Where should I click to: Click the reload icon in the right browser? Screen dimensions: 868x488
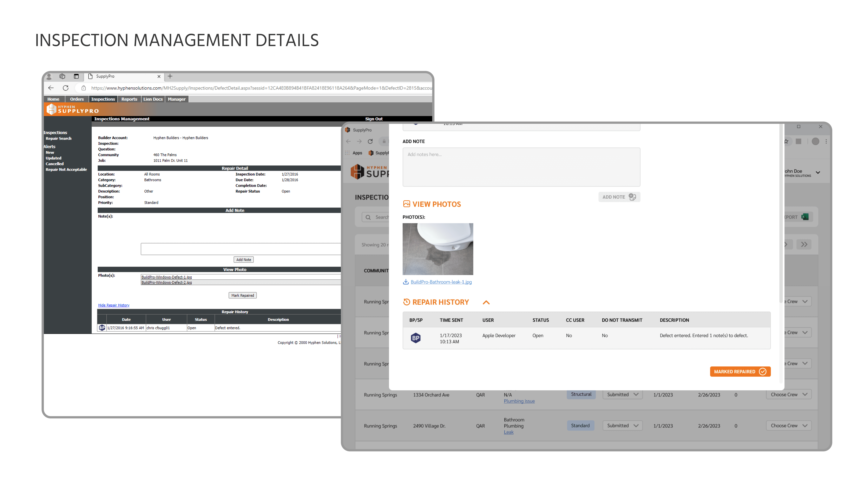370,141
